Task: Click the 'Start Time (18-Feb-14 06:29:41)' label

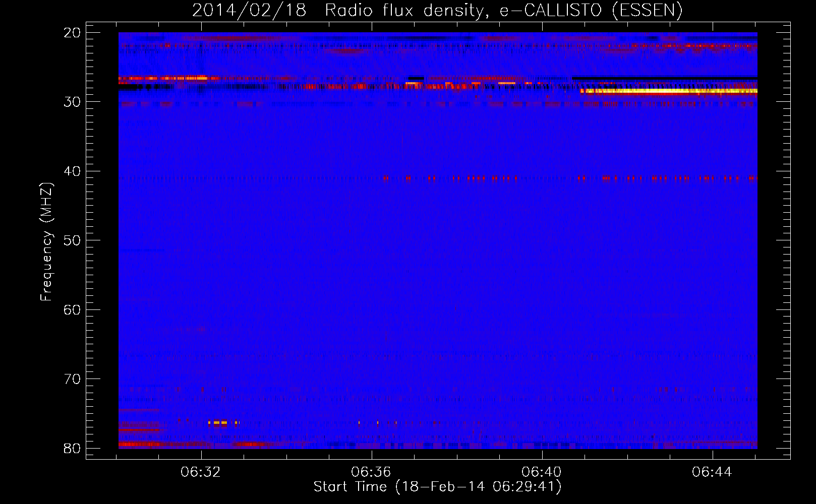Action: 437,487
